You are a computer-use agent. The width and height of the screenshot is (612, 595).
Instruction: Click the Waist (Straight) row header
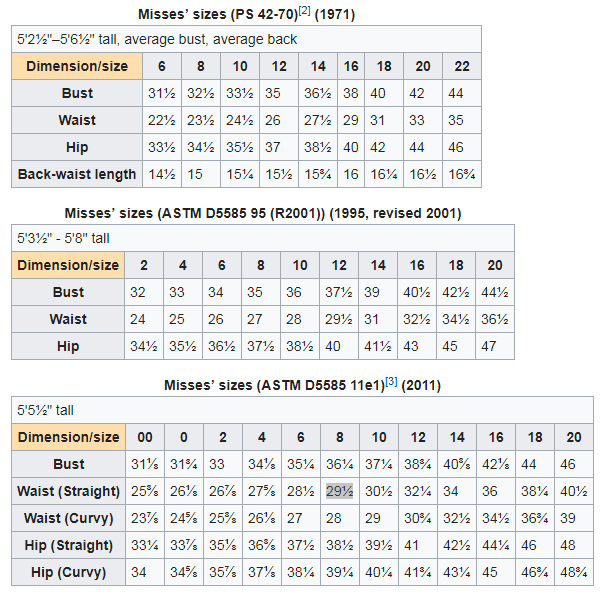(68, 491)
